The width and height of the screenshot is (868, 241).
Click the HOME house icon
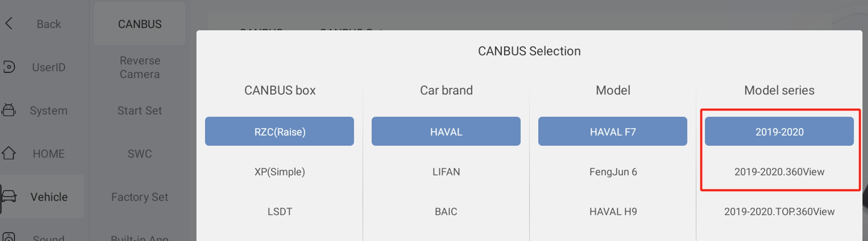(x=9, y=153)
